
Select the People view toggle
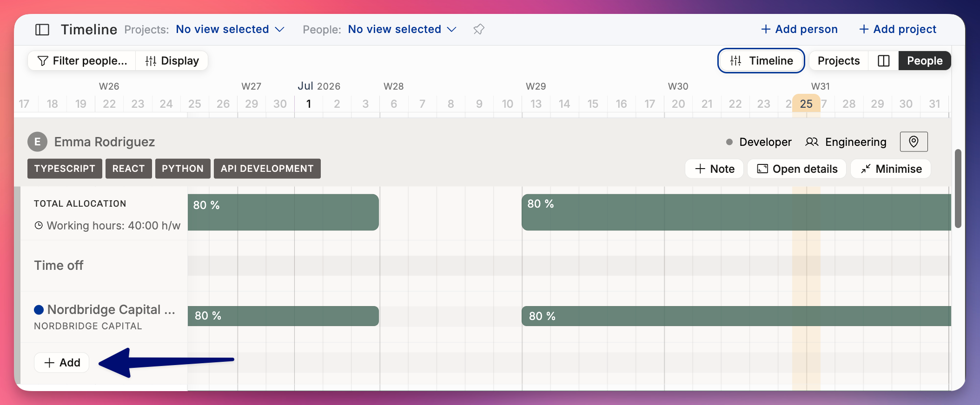pos(925,61)
